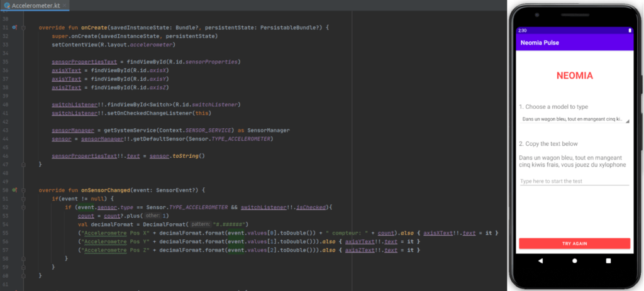Tap the battery icon in emulator status bar
The image size is (644, 291).
click(x=629, y=30)
